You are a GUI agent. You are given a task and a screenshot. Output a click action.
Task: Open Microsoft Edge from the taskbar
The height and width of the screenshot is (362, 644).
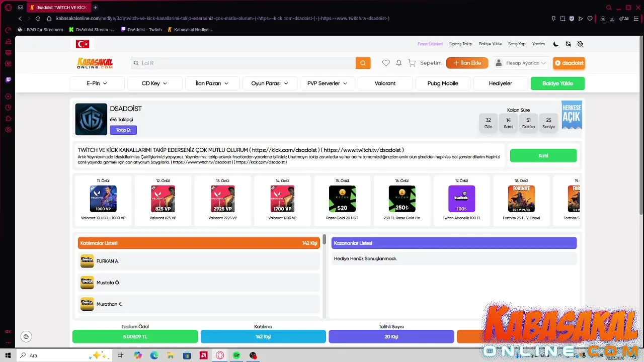tap(154, 355)
